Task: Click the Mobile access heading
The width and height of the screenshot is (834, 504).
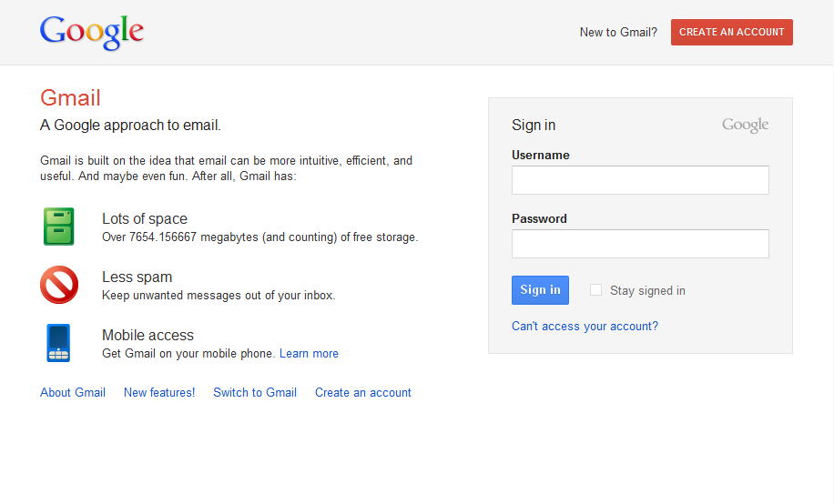Action: 147,335
